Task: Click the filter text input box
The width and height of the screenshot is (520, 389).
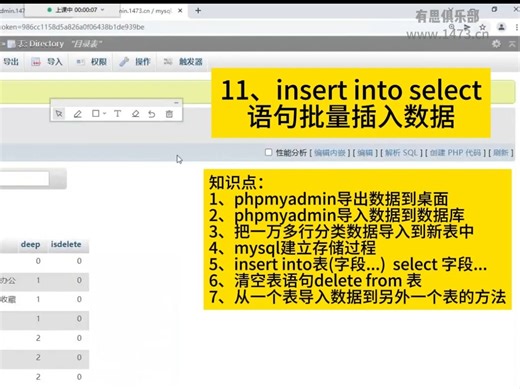Action: click(24, 178)
